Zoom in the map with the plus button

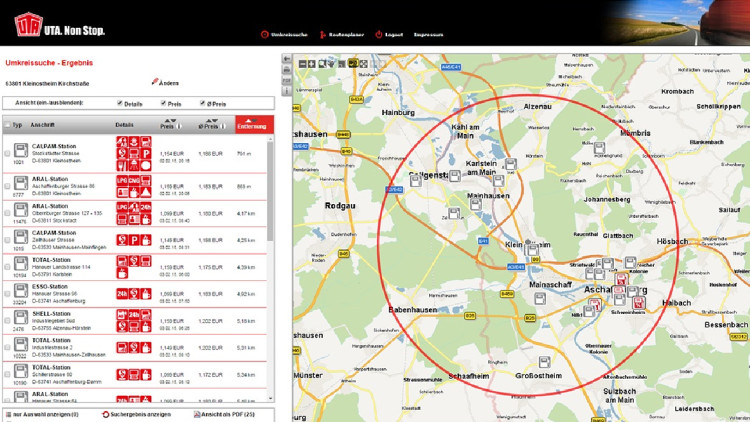coord(311,64)
